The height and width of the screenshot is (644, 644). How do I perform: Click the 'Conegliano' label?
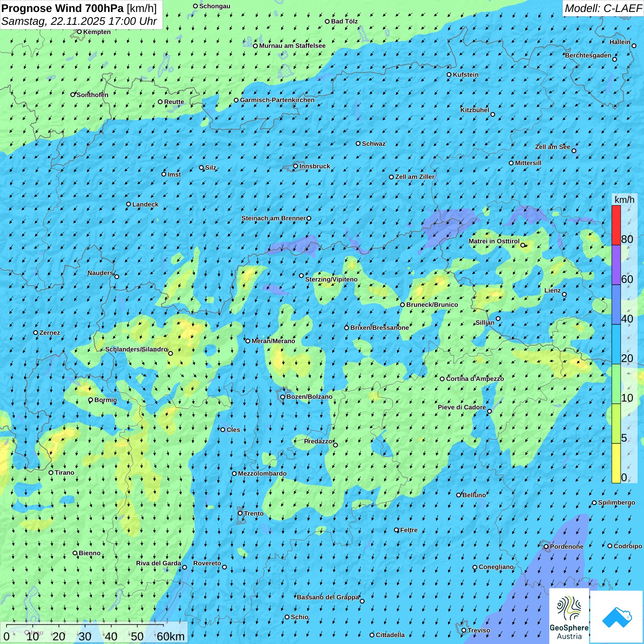click(x=496, y=567)
